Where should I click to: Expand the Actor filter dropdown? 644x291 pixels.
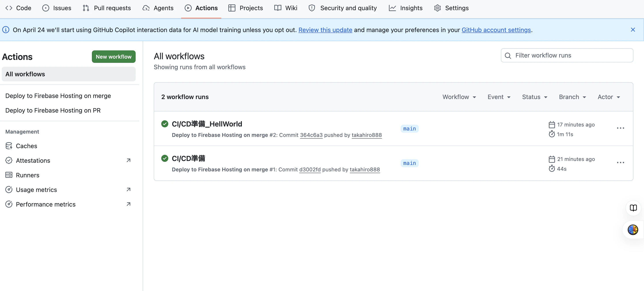(608, 97)
